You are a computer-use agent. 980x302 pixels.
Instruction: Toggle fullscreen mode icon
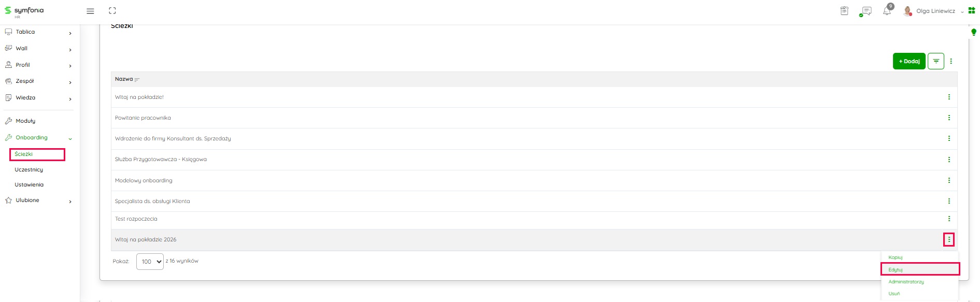(112, 11)
